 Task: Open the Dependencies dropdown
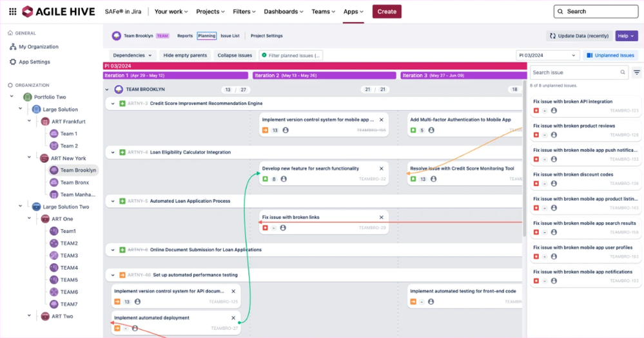click(132, 55)
